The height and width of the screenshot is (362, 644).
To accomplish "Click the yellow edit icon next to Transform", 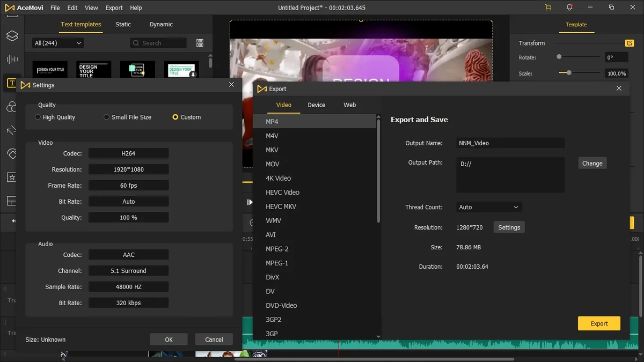I will [630, 43].
